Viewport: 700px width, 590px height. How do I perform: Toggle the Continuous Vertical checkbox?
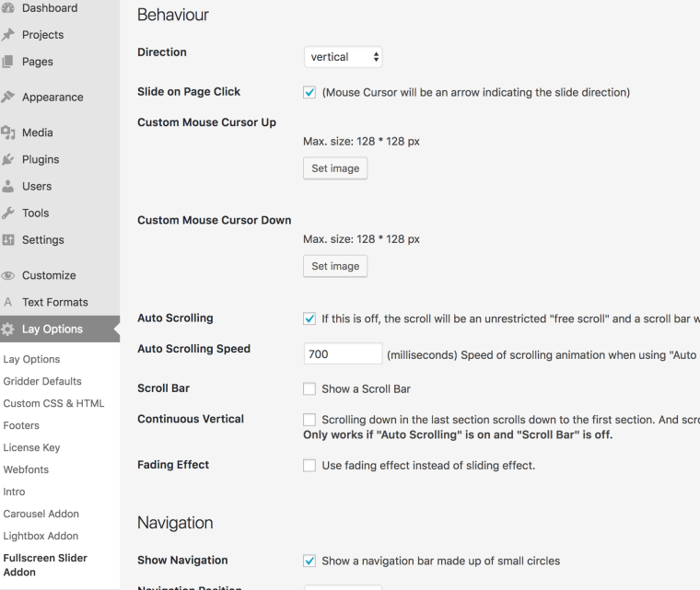pyautogui.click(x=309, y=420)
